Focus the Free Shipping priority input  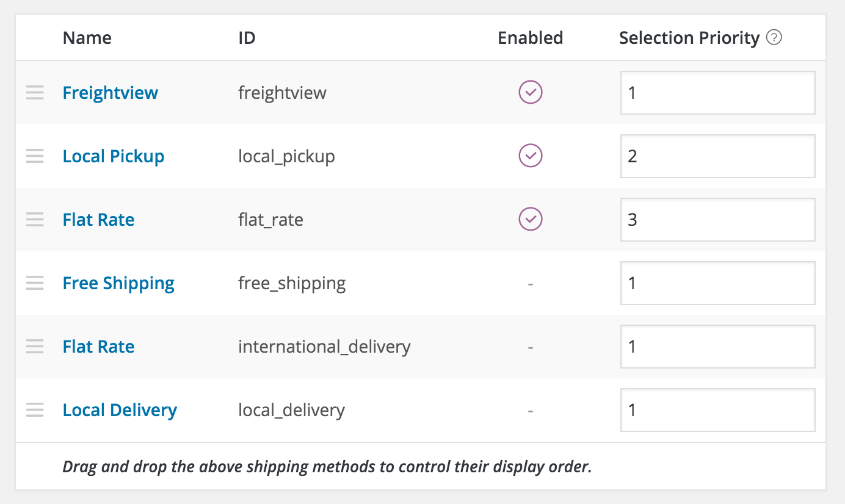click(x=718, y=283)
